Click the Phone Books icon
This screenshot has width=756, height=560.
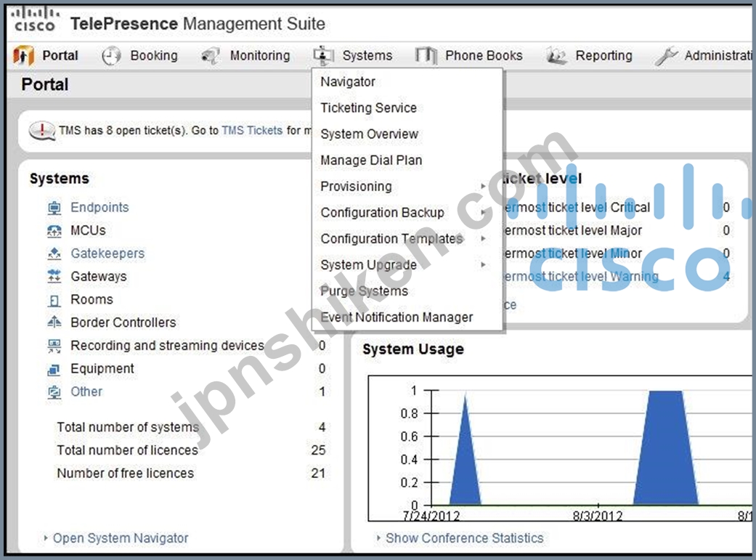426,56
